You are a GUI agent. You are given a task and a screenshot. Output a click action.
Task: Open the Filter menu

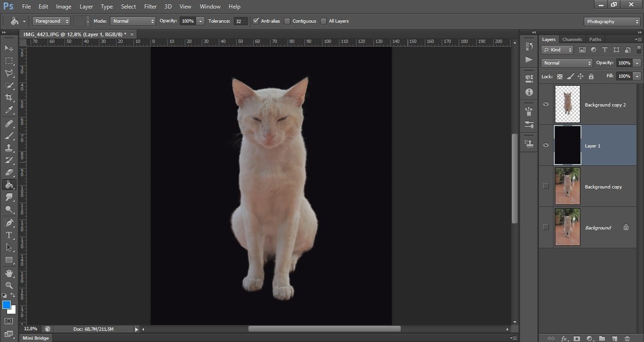(150, 7)
